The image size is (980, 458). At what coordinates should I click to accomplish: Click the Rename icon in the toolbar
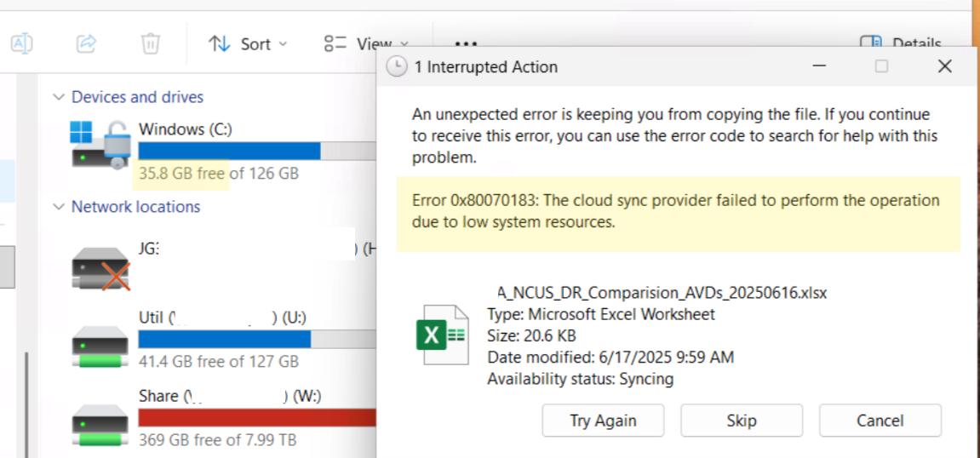(x=21, y=43)
